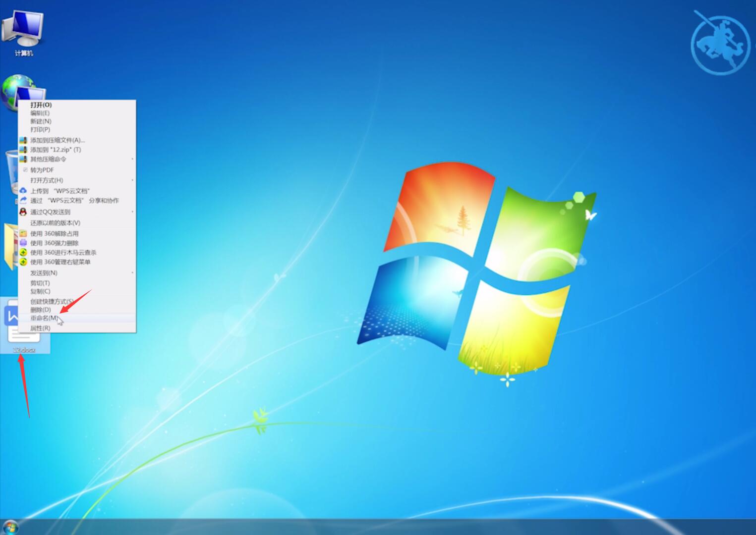Click 使用 360进行木马云查杀 entry
The image size is (756, 535).
[77, 253]
